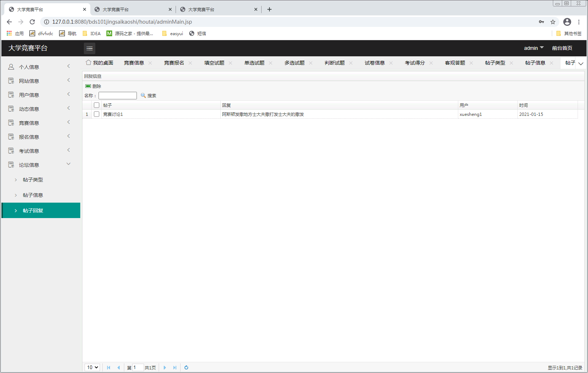
Task: Bookmark this page with star icon
Action: (x=553, y=22)
